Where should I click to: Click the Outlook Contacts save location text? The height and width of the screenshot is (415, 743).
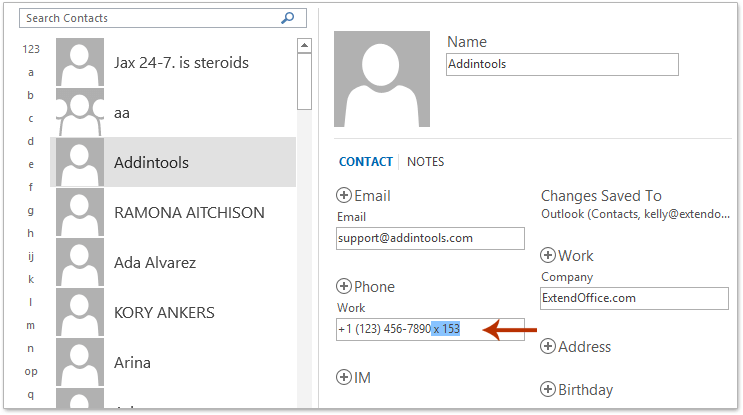(x=635, y=214)
